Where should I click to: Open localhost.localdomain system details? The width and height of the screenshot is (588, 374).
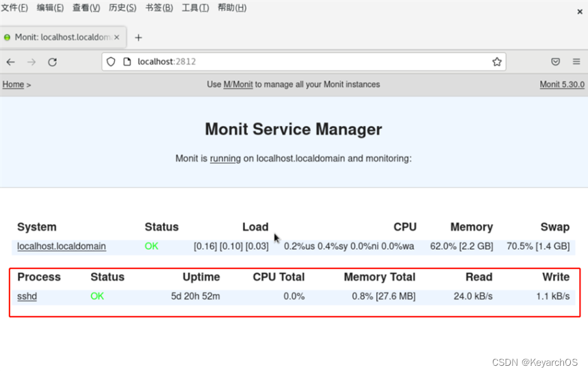[x=62, y=246]
